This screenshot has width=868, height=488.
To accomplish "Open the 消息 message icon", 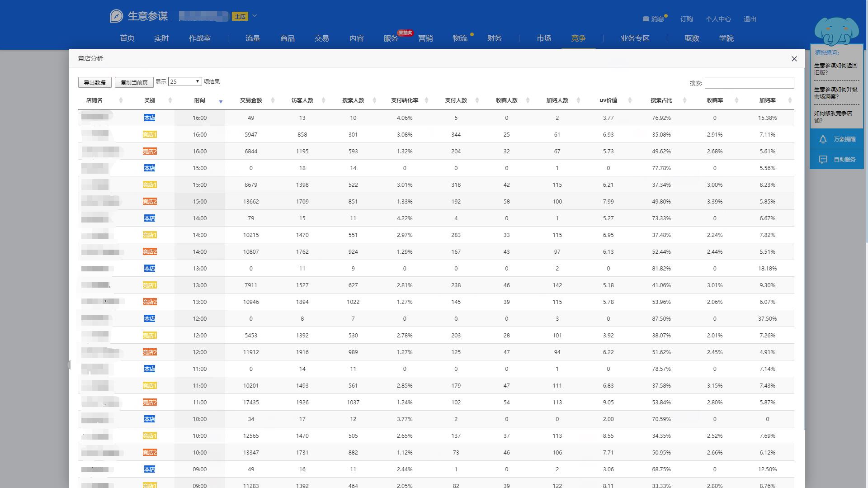I will 646,19.
